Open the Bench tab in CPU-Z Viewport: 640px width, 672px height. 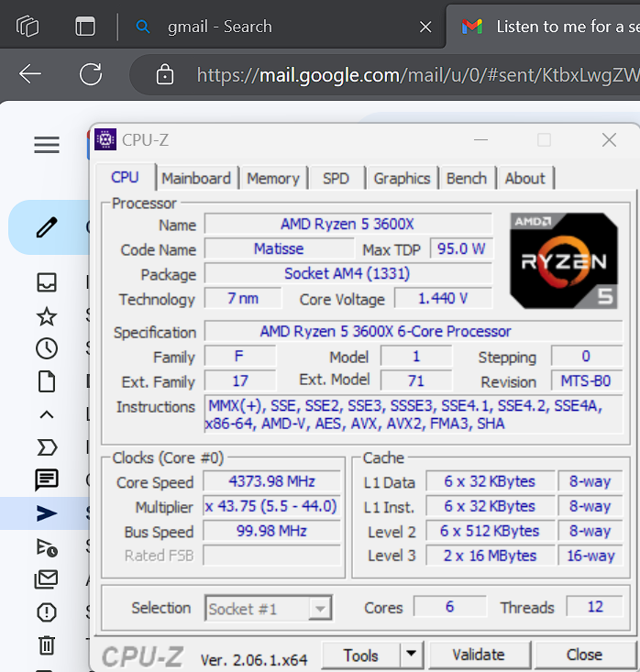pos(467,179)
